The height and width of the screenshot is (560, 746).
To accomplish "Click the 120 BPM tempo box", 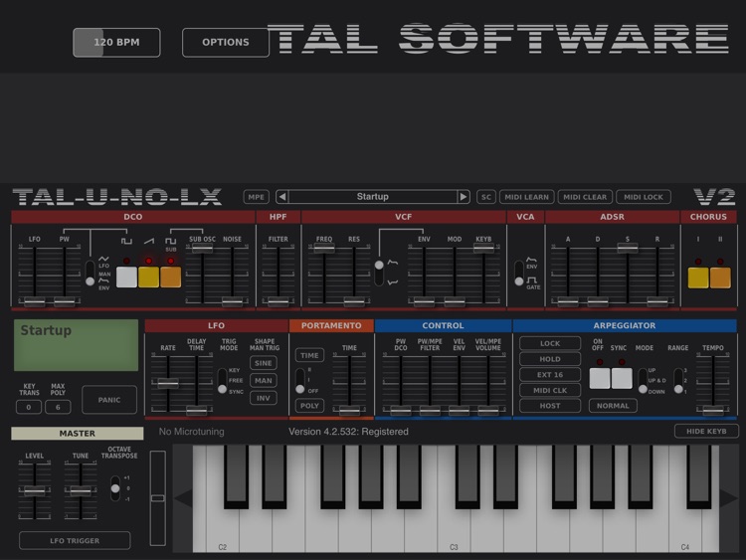I will [116, 43].
